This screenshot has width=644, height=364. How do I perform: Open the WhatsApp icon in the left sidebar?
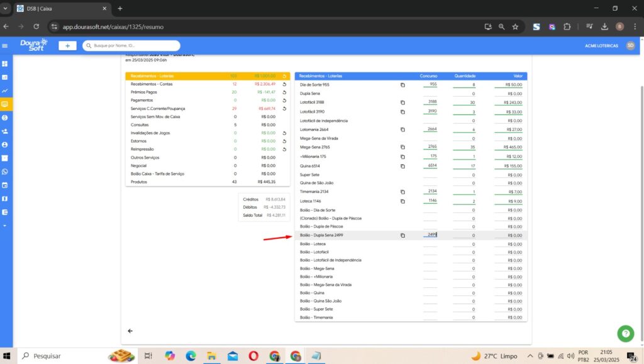[5, 172]
